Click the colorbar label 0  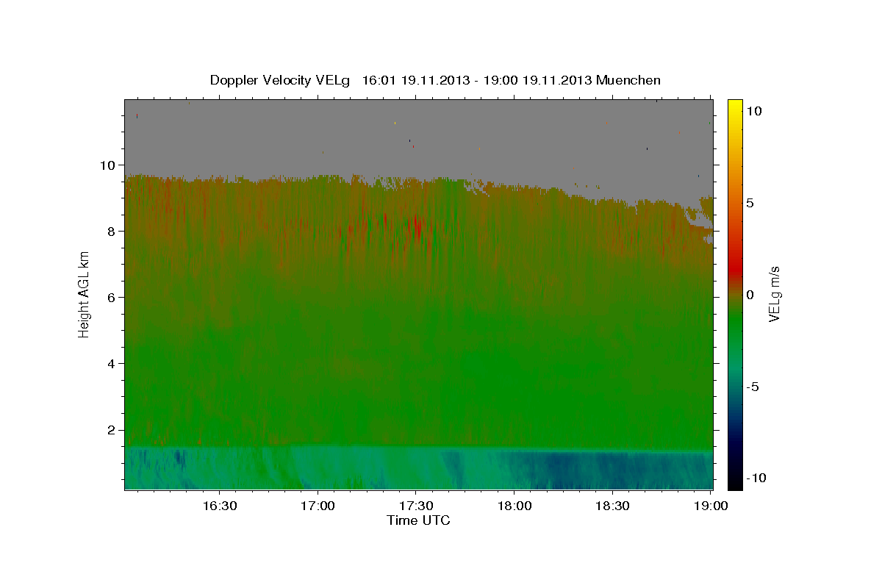coord(750,295)
